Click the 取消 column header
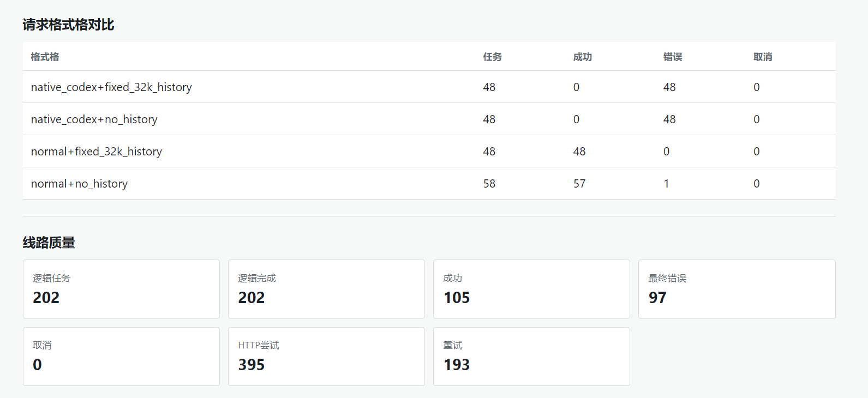This screenshot has height=398, width=868. (x=762, y=57)
